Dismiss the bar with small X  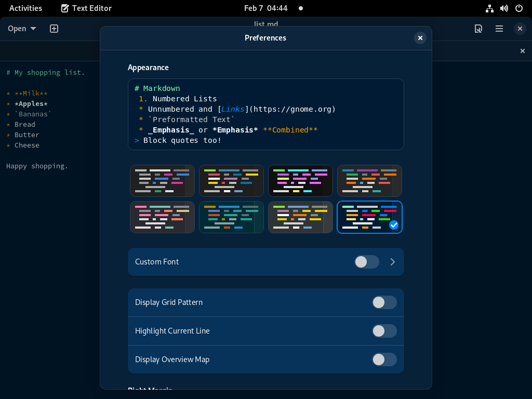click(523, 51)
